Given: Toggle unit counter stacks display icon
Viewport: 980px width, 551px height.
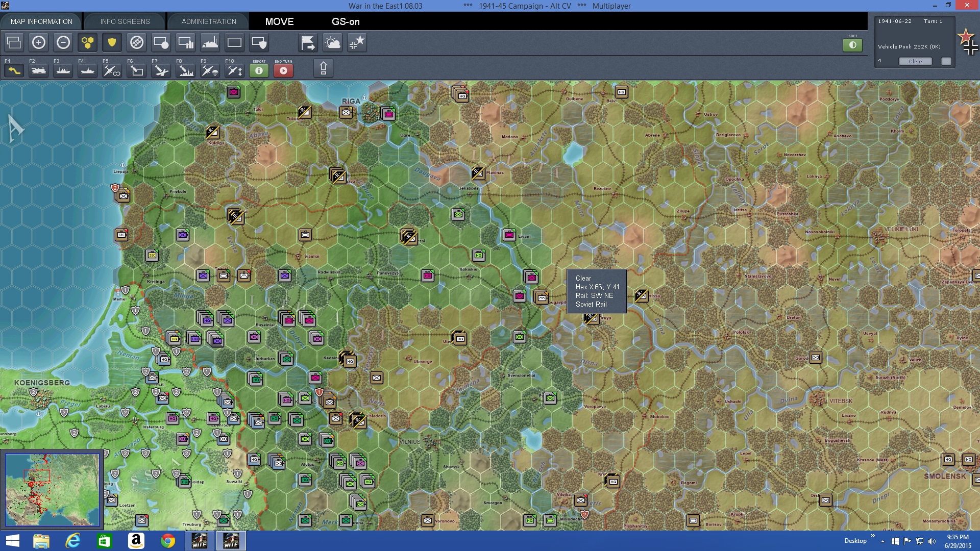Looking at the screenshot, I should pos(14,43).
